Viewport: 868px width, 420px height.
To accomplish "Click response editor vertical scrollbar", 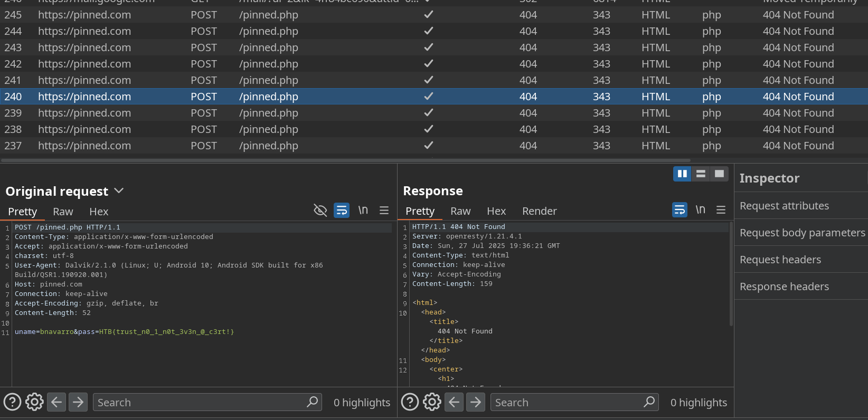I will click(731, 274).
